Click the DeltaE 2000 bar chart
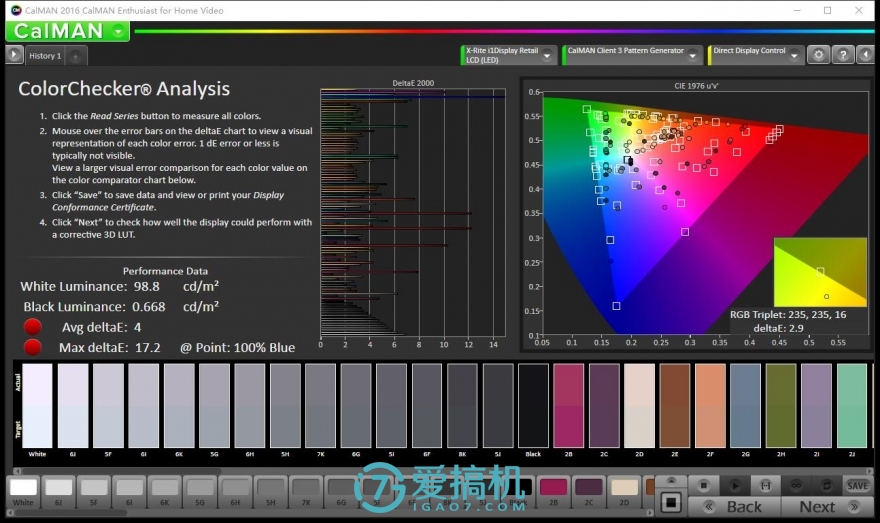The height and width of the screenshot is (523, 880). (413, 212)
